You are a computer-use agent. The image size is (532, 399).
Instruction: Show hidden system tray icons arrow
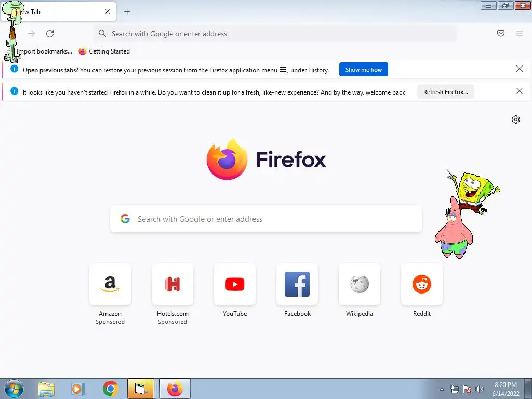coord(442,389)
